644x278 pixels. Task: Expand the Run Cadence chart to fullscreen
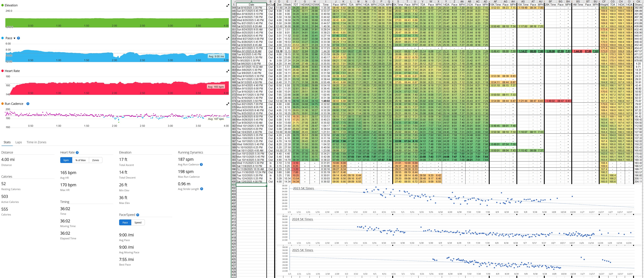tap(228, 104)
